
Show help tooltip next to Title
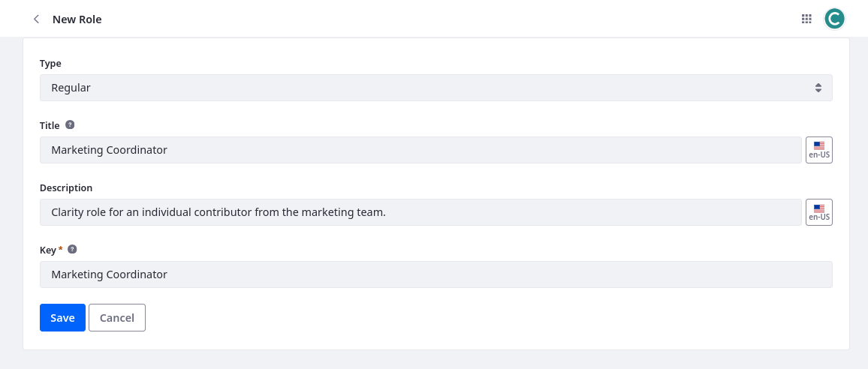70,125
